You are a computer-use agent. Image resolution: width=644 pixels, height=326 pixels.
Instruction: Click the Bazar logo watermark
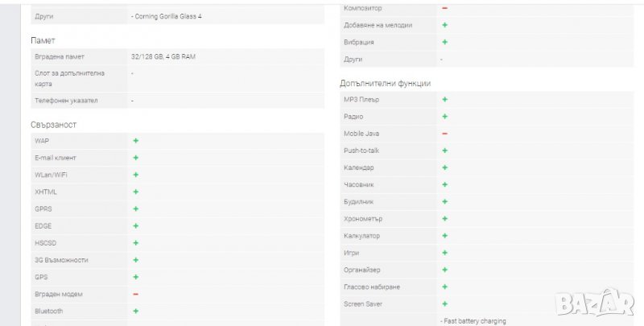(x=597, y=302)
